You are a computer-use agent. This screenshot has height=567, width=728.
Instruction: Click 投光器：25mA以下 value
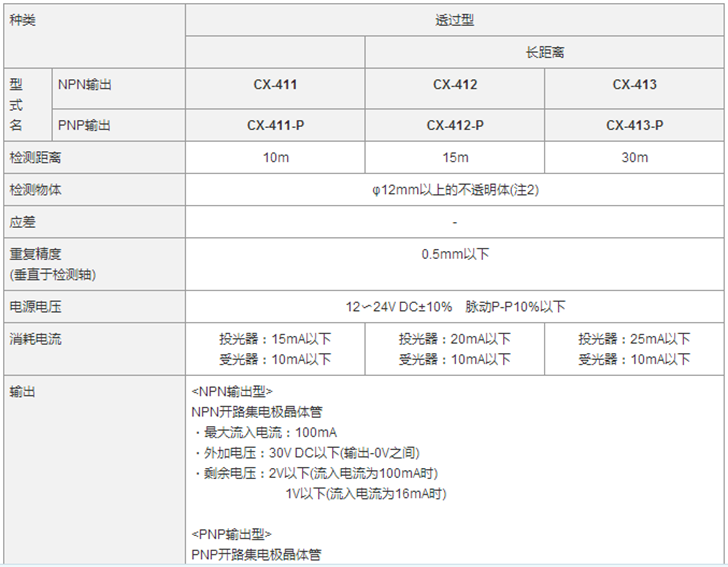point(634,339)
